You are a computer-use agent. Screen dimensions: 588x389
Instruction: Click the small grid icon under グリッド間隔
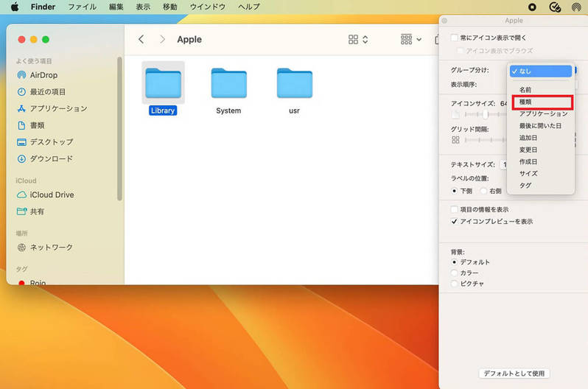pyautogui.click(x=455, y=140)
